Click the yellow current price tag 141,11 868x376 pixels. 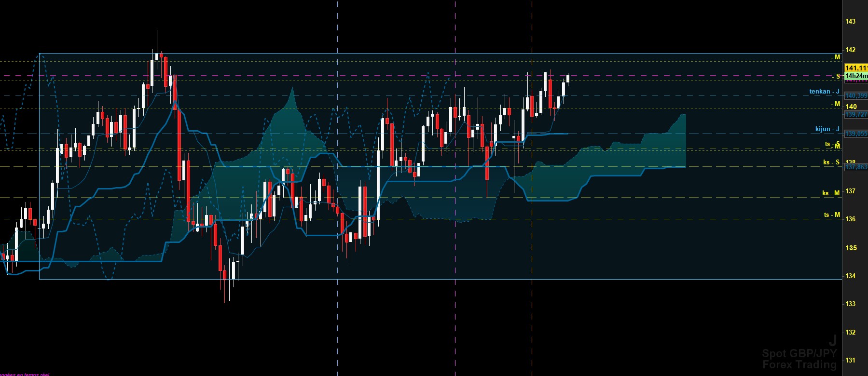(856, 68)
